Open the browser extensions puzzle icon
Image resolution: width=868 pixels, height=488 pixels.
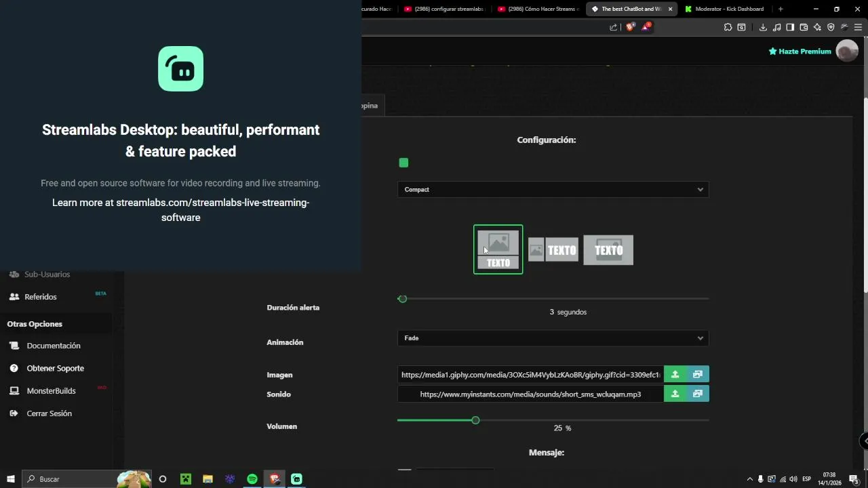click(728, 27)
